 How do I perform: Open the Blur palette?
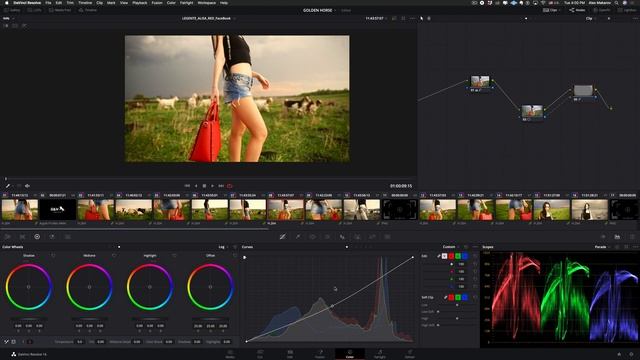[342, 237]
